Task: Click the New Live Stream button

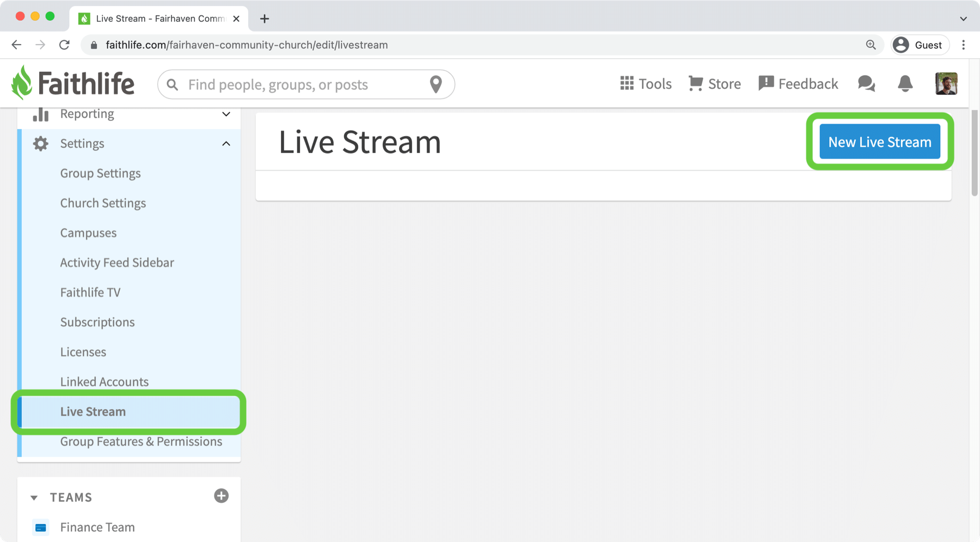Action: [x=879, y=142]
